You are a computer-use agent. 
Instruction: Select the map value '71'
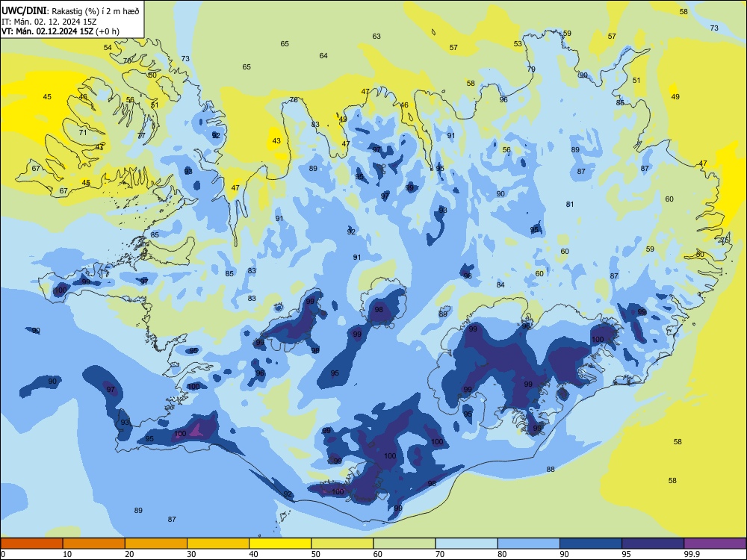[x=83, y=133]
